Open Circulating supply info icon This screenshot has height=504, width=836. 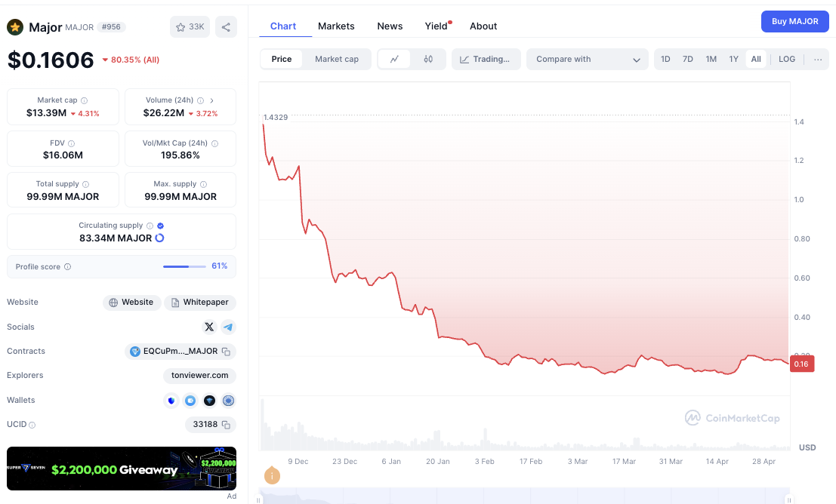150,226
